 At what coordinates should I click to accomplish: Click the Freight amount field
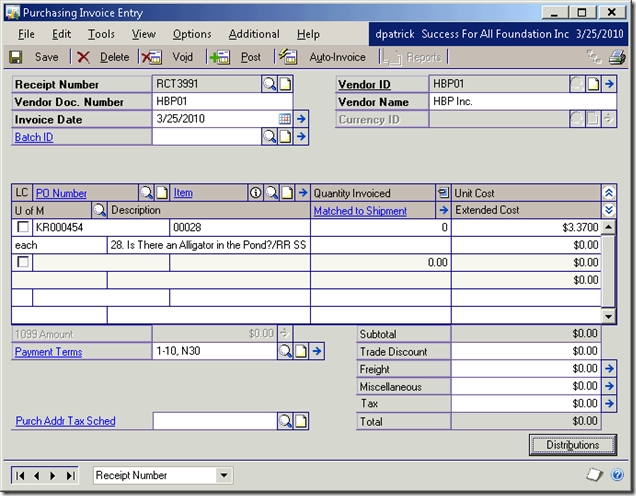point(526,368)
